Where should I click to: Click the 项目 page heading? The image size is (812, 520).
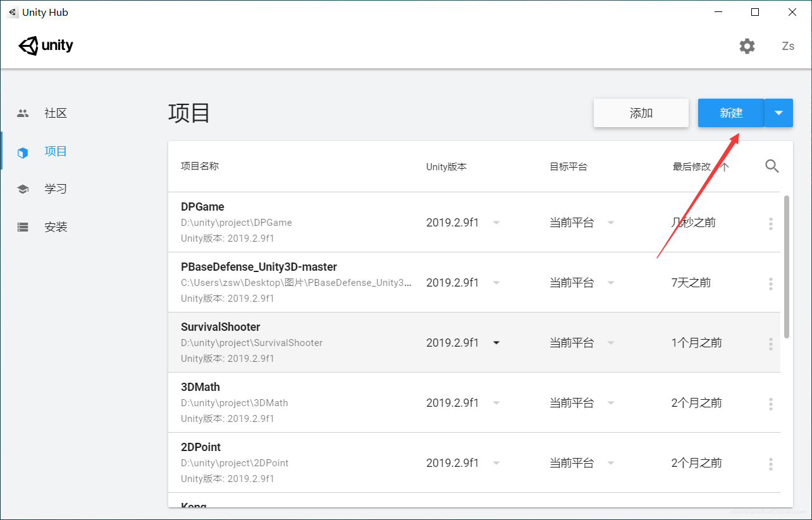tap(189, 113)
